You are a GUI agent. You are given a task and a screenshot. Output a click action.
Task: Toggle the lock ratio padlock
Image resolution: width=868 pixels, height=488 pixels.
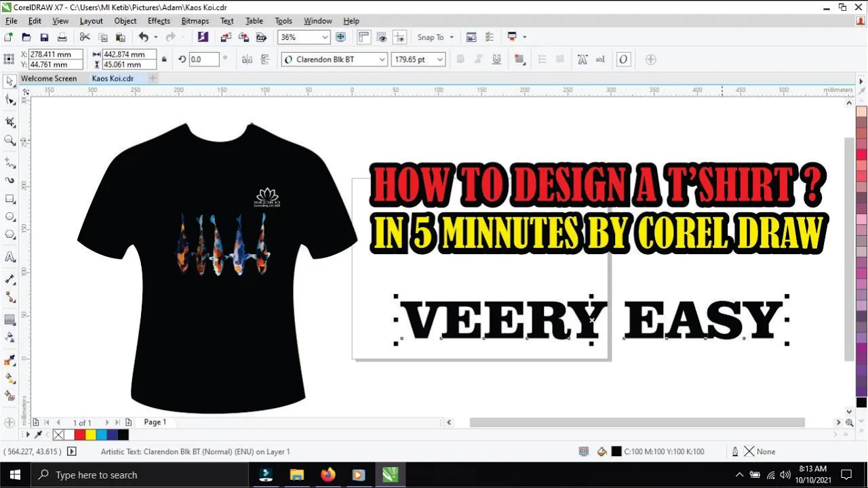pos(164,60)
